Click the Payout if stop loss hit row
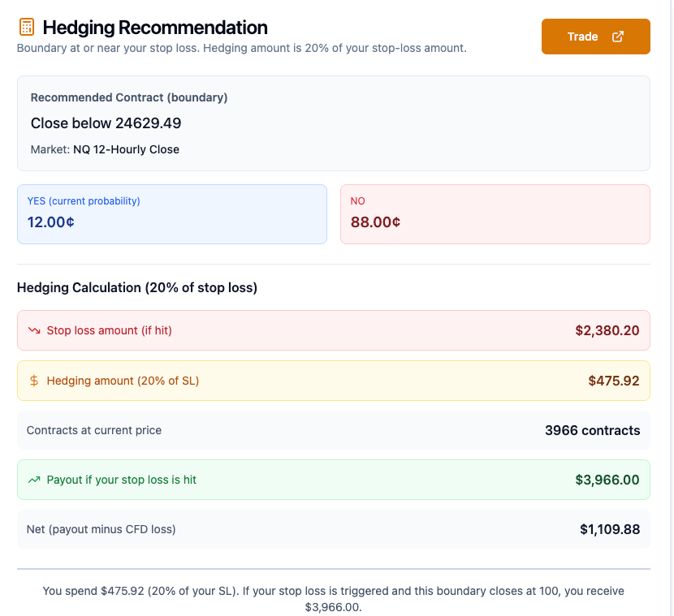Image resolution: width=674 pixels, height=616 pixels. point(333,480)
